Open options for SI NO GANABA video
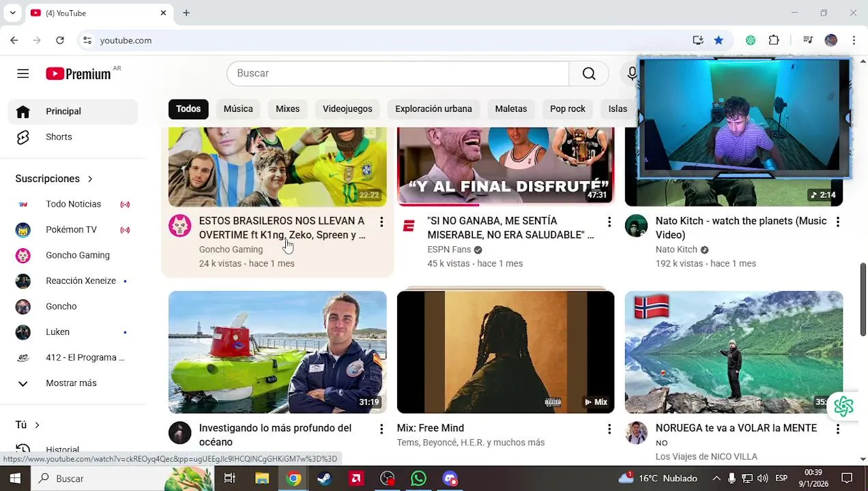The image size is (868, 491). [609, 222]
